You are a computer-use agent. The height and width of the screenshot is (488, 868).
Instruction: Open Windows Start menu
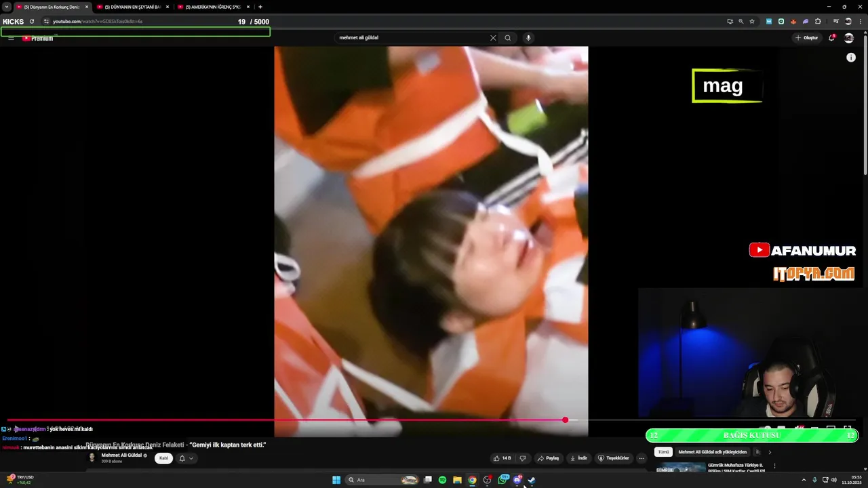pos(336,480)
